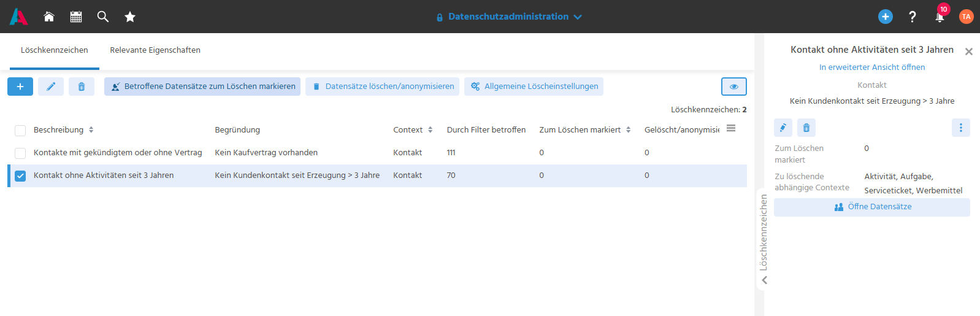This screenshot has width=980, height=316.
Task: Edit selected entry with pencil toolbar button
Action: pyautogui.click(x=51, y=87)
